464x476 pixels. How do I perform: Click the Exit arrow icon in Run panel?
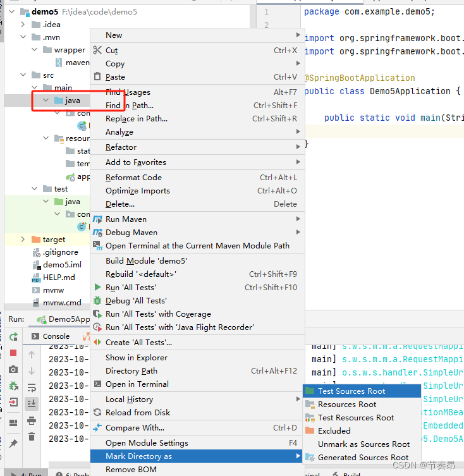coord(13,402)
